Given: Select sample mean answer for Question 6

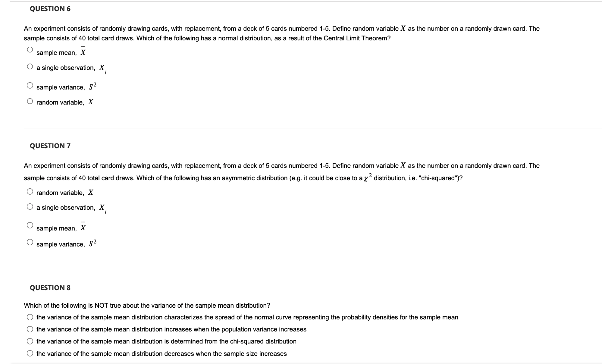Looking at the screenshot, I should click(x=30, y=49).
